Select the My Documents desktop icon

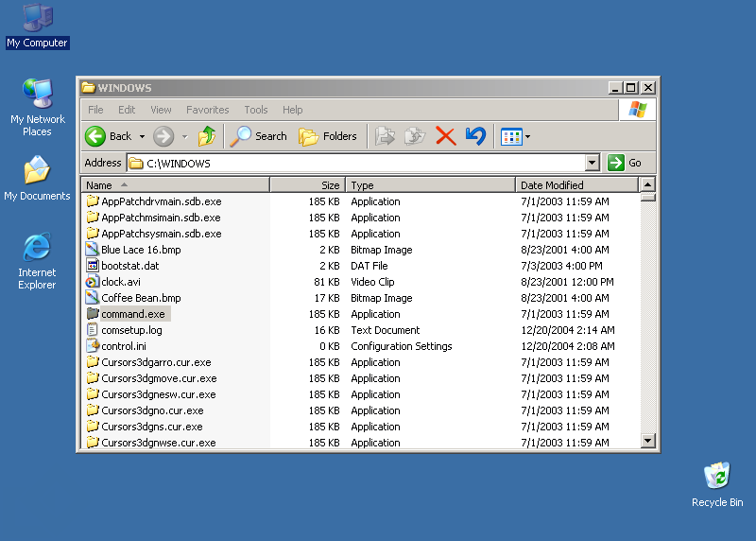coord(37,179)
